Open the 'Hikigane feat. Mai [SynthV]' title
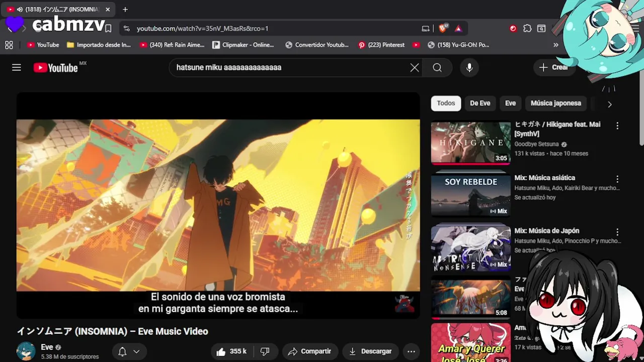The width and height of the screenshot is (644, 362). click(557, 129)
